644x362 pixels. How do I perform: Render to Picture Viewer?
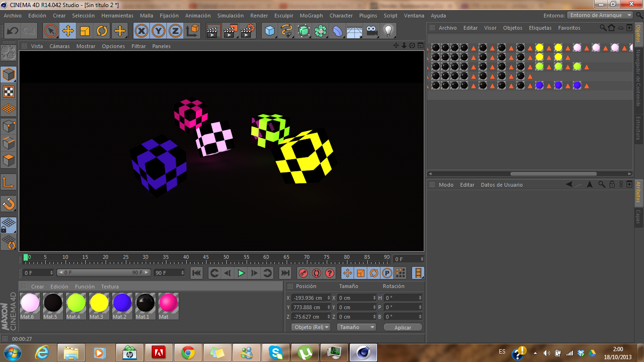(x=231, y=31)
